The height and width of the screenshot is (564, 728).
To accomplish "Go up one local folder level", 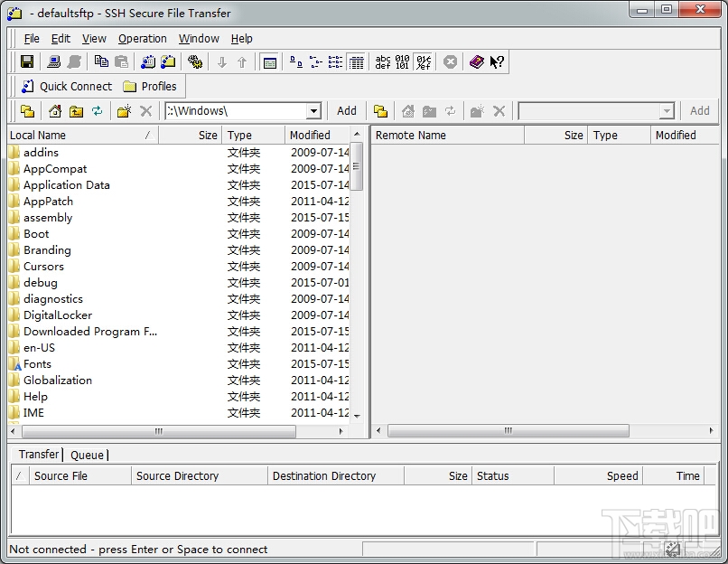I will tap(76, 111).
